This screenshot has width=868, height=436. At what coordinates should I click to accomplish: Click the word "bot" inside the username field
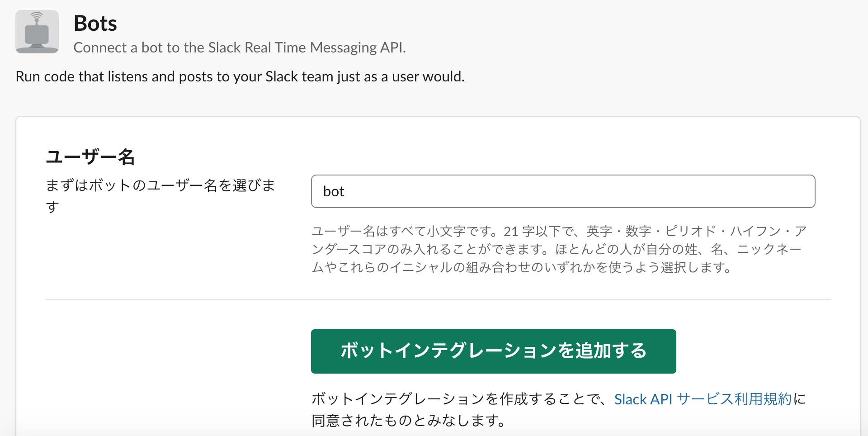pyautogui.click(x=334, y=192)
